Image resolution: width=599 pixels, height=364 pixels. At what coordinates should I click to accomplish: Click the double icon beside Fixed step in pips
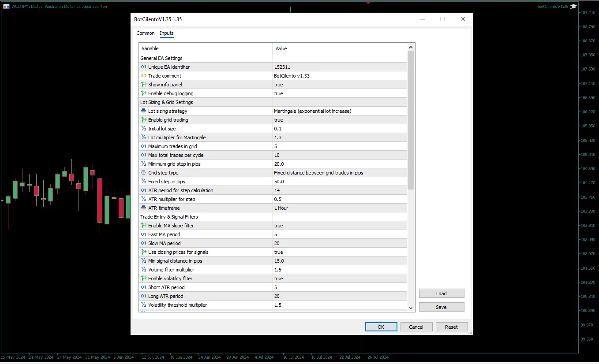143,182
